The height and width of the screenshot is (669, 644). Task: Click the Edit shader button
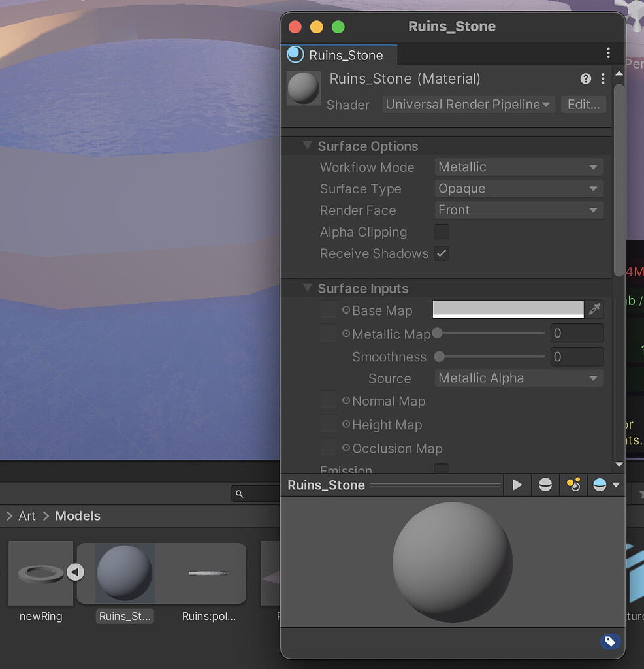[x=583, y=104]
